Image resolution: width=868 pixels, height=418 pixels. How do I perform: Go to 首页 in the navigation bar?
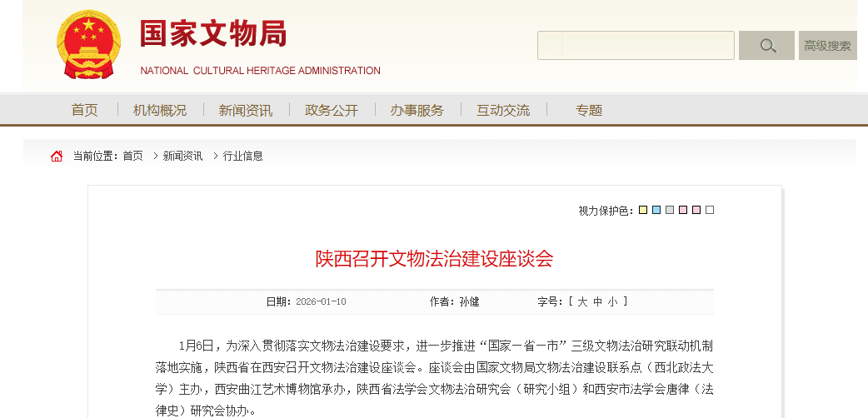pos(84,110)
